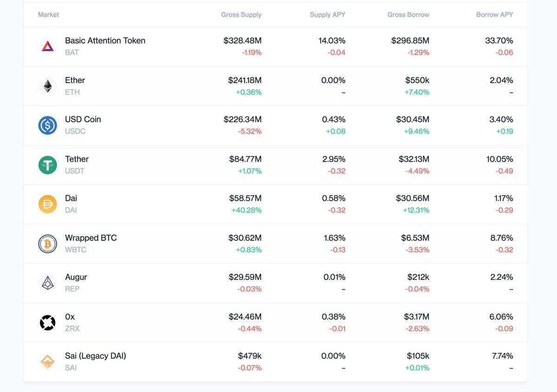Click the Wrapped BTC logo icon
557x392 pixels.
(47, 244)
